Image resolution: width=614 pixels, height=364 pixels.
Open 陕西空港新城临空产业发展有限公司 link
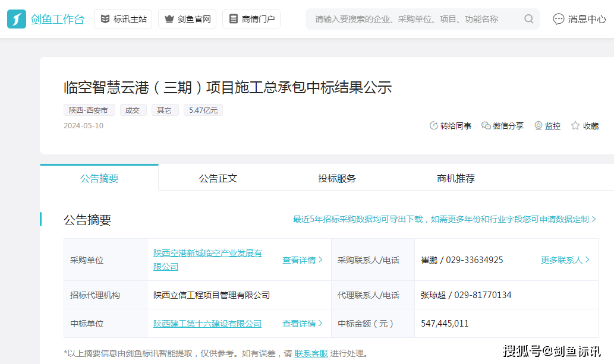coord(207,260)
